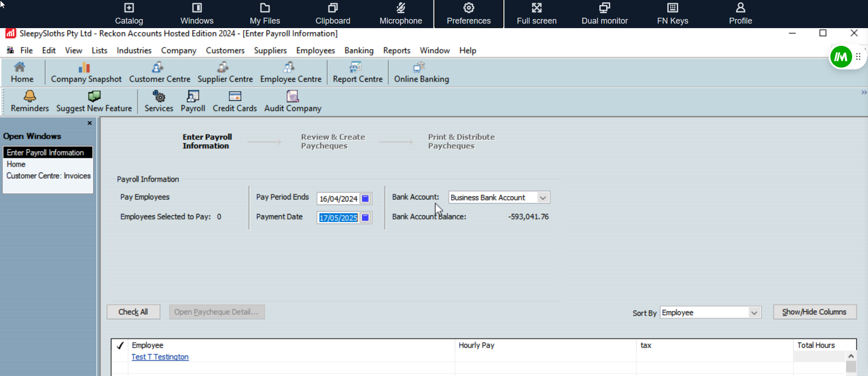The width and height of the screenshot is (868, 376).
Task: Open the Window menu
Action: [434, 50]
